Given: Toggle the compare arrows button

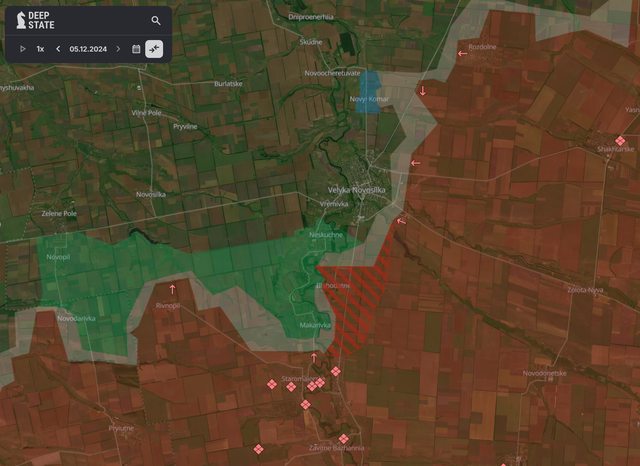Looking at the screenshot, I should pyautogui.click(x=154, y=48).
